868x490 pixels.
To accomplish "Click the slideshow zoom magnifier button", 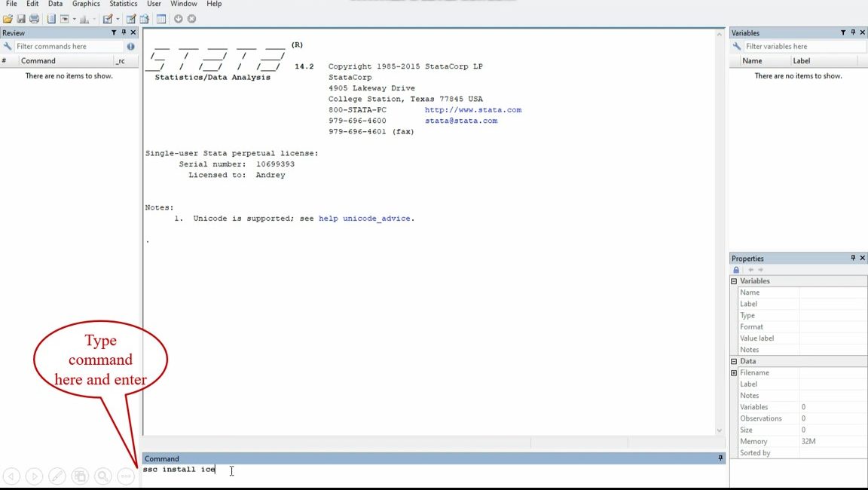I will pos(103,476).
